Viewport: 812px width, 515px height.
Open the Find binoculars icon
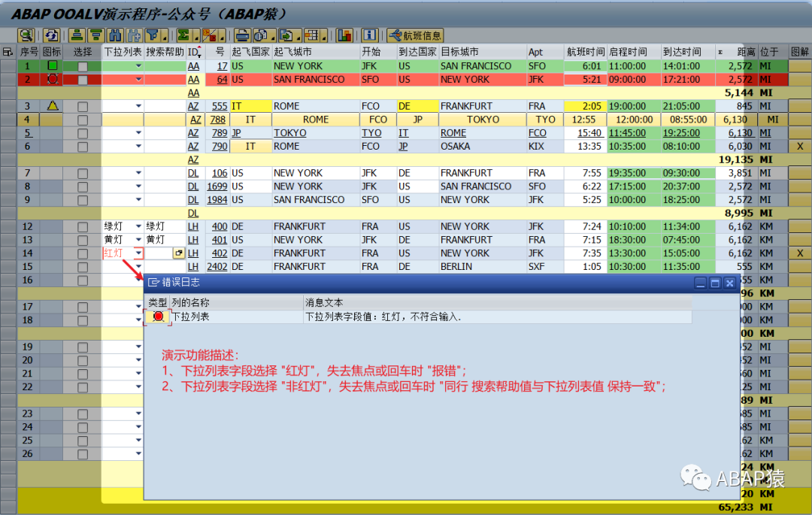(115, 35)
